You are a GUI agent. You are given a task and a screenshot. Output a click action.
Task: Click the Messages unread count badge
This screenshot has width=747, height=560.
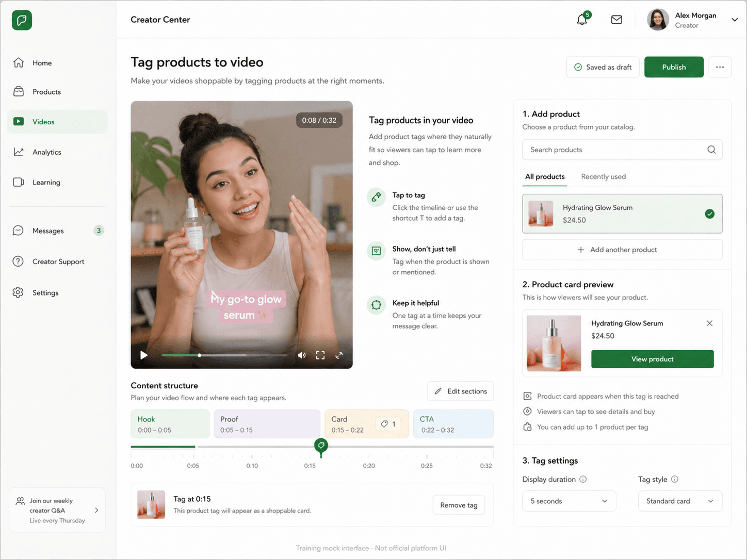pos(99,230)
